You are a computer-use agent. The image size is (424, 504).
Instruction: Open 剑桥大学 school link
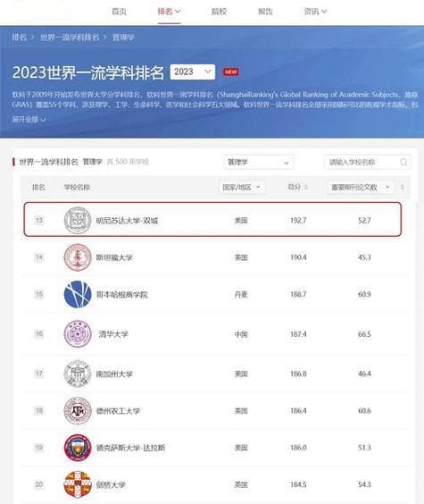coord(111,484)
